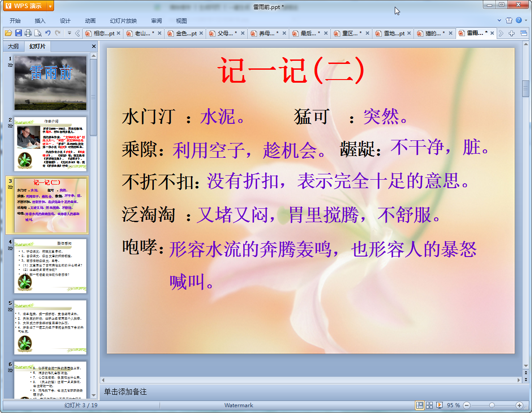Close the 相恋...pt document tab
The width and height of the screenshot is (532, 413).
click(x=118, y=33)
